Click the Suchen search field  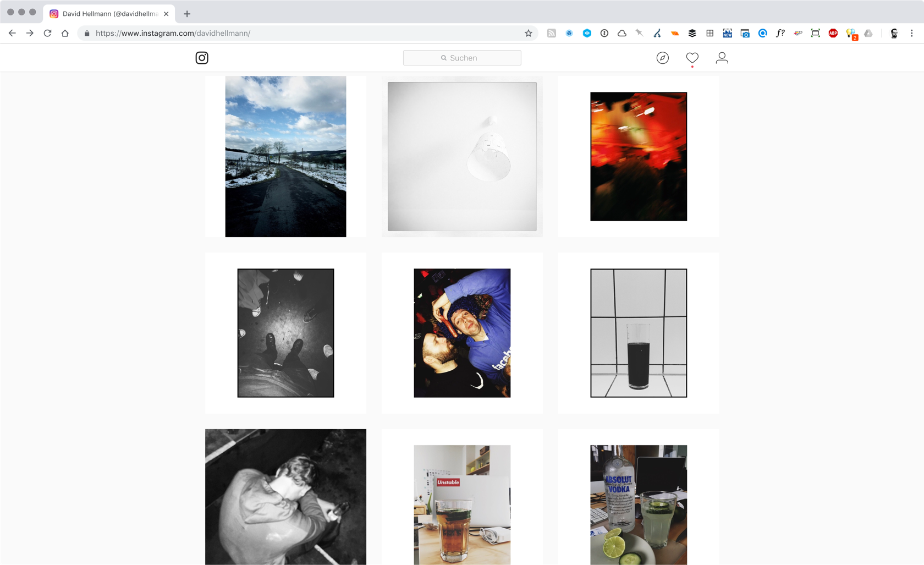[x=462, y=58]
